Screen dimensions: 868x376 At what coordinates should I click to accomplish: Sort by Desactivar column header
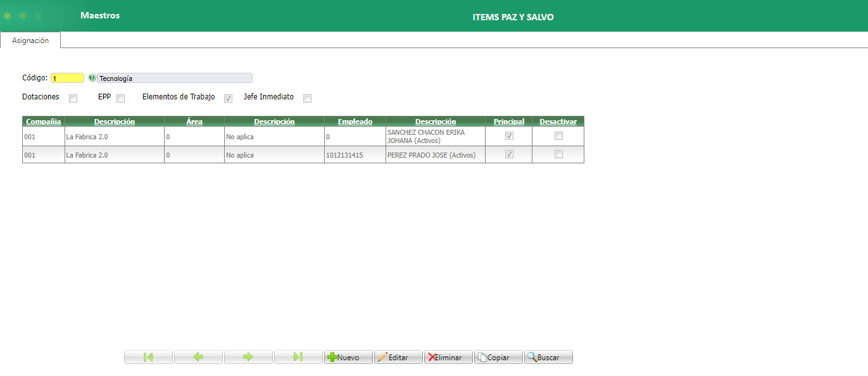click(x=558, y=122)
